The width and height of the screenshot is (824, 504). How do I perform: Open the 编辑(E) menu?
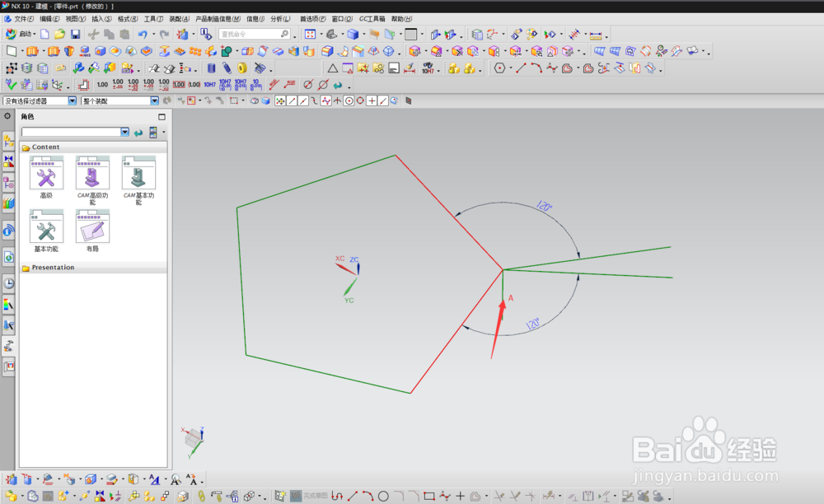point(50,19)
